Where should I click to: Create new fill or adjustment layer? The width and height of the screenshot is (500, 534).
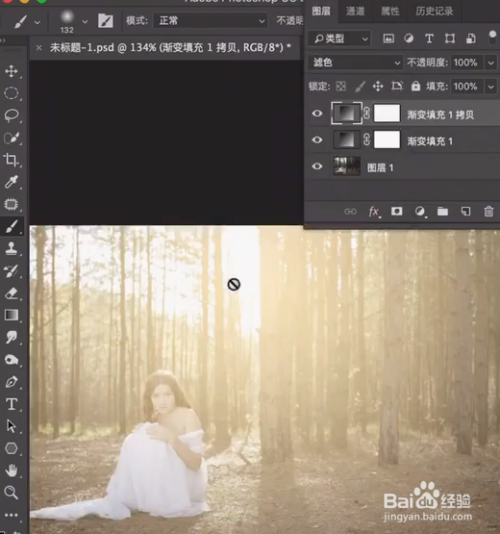click(x=420, y=212)
